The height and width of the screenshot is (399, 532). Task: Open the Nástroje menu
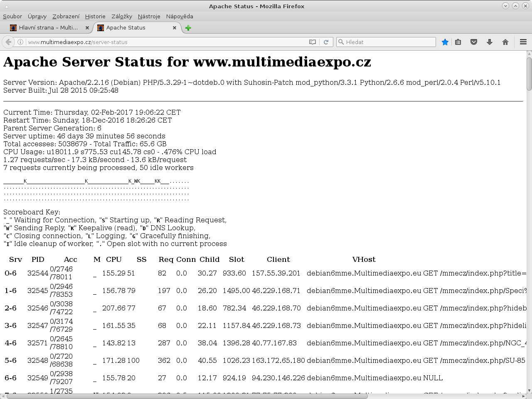coord(149,16)
